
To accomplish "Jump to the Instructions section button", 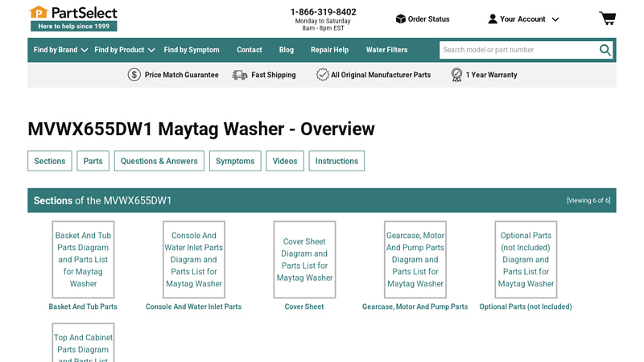I will point(336,161).
